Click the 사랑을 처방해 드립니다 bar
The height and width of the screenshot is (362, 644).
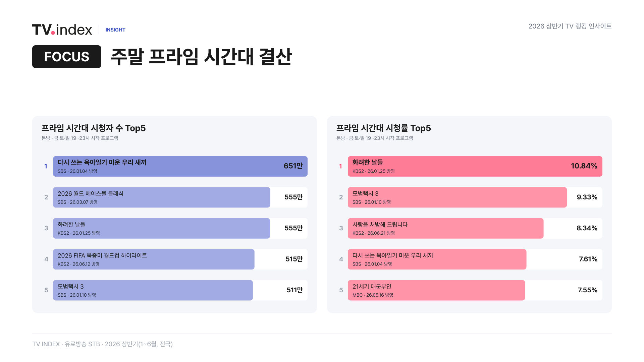(475, 228)
